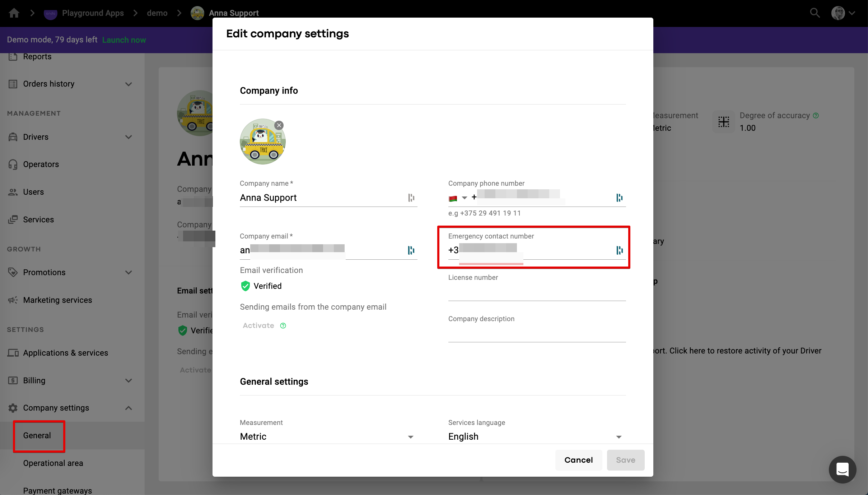Click password manager icon in Company name field
The image size is (868, 495).
pyautogui.click(x=411, y=198)
